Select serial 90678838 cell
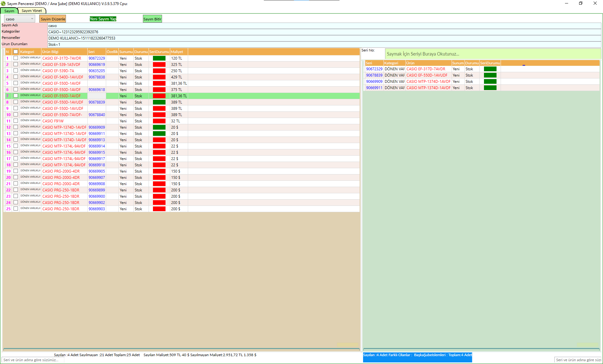 point(97,77)
